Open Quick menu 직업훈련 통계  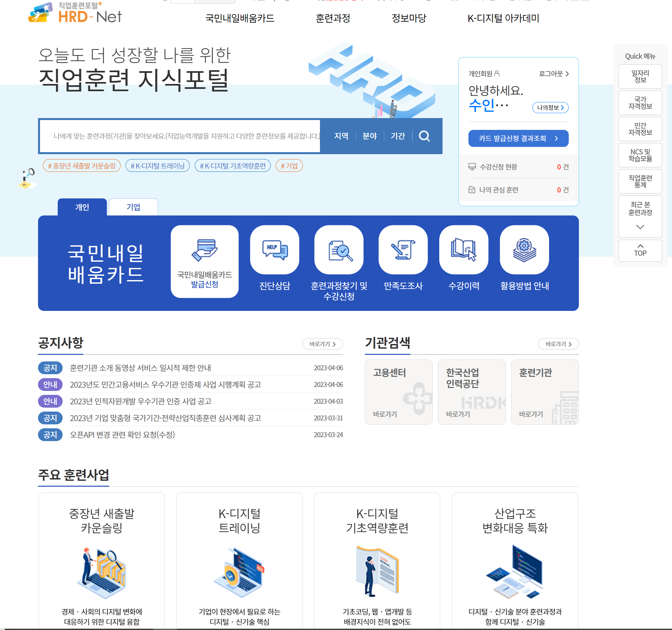click(x=640, y=181)
